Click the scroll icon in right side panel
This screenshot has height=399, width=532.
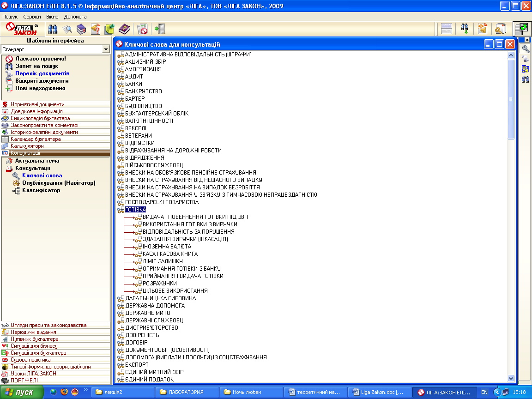point(525,59)
